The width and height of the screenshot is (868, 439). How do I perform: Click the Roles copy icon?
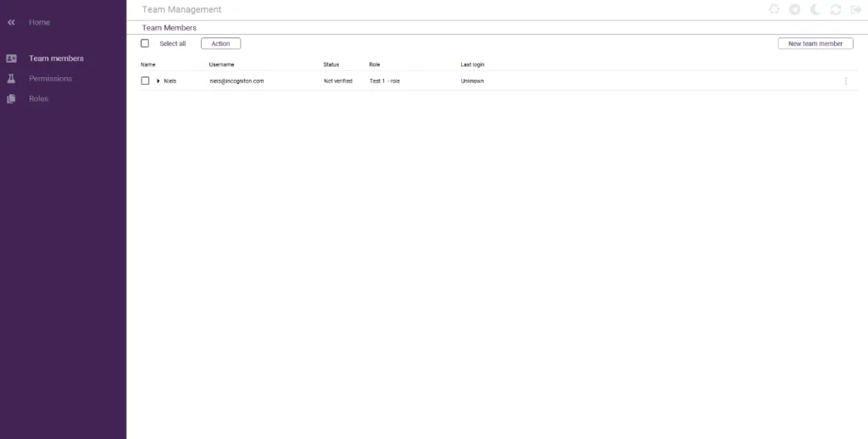(11, 99)
